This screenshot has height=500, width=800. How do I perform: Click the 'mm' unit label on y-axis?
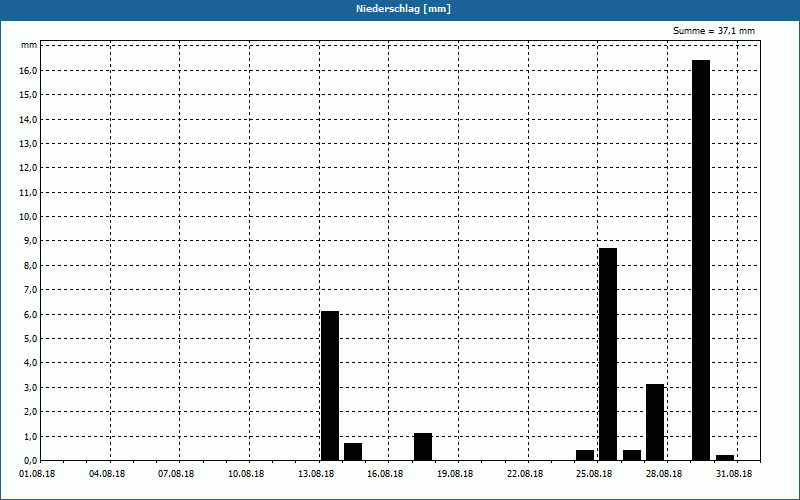click(x=29, y=45)
